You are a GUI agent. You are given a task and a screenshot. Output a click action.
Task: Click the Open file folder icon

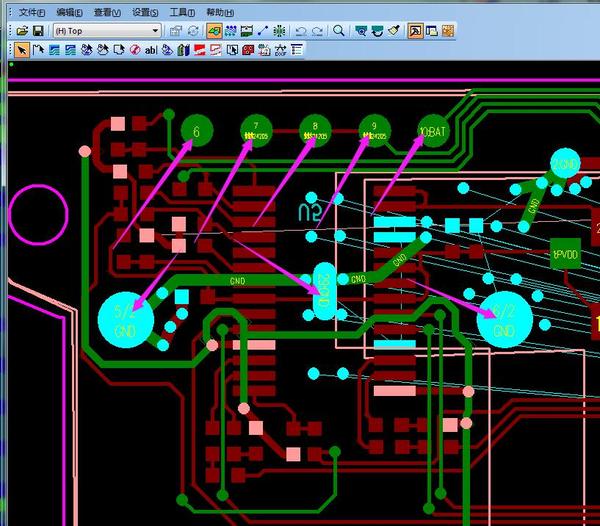coord(22,31)
